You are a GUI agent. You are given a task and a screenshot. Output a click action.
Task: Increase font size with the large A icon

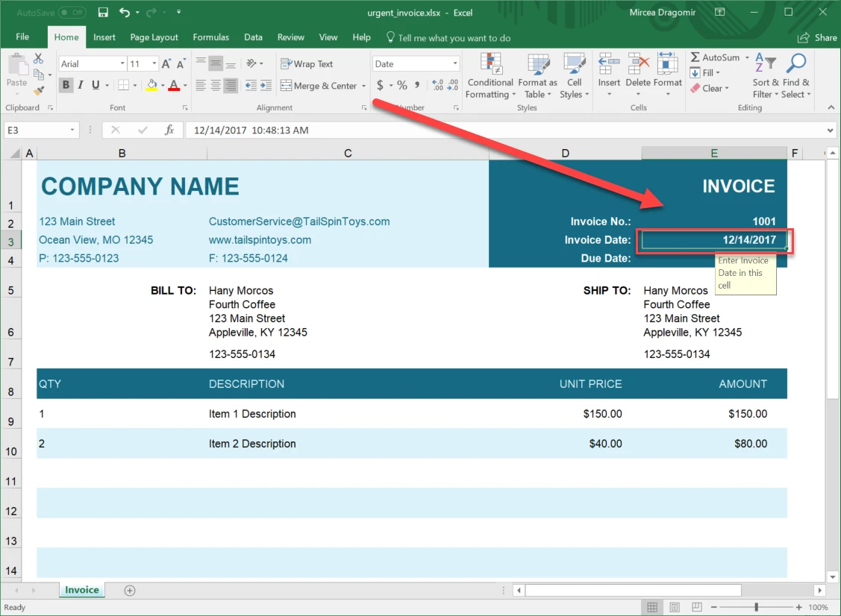coord(166,64)
